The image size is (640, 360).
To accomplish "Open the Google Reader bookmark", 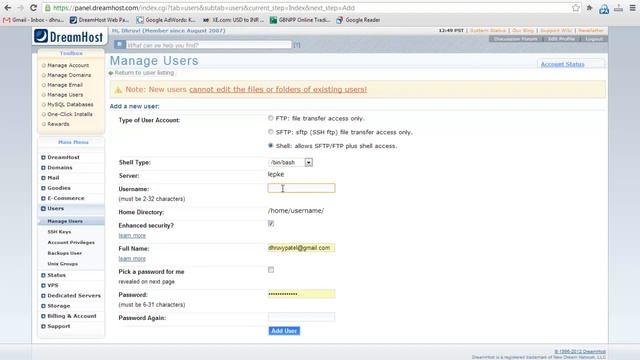I will pos(358,20).
